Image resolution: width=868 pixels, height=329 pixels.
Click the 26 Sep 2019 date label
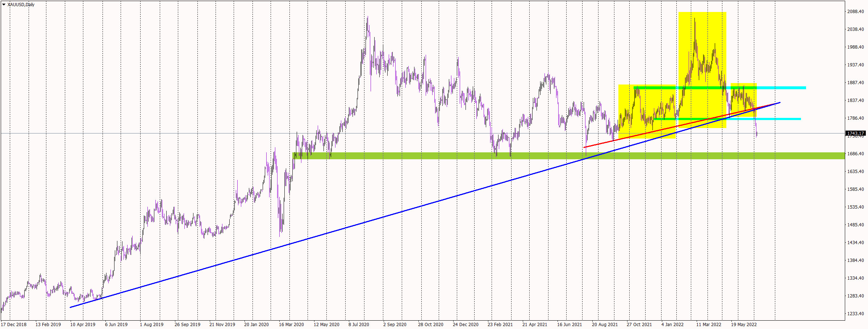point(187,325)
